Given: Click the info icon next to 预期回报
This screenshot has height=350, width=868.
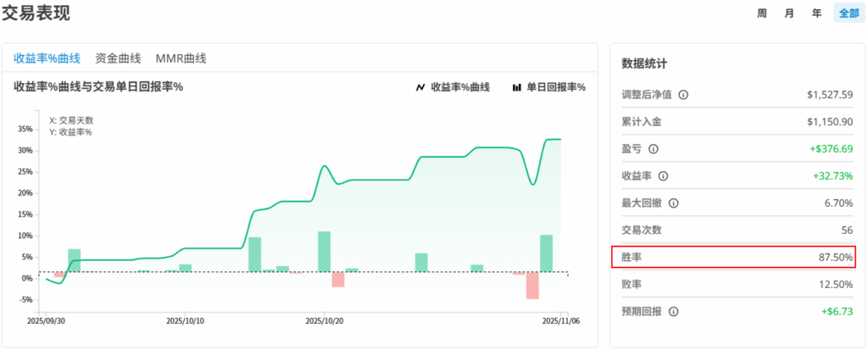Looking at the screenshot, I should (x=675, y=311).
